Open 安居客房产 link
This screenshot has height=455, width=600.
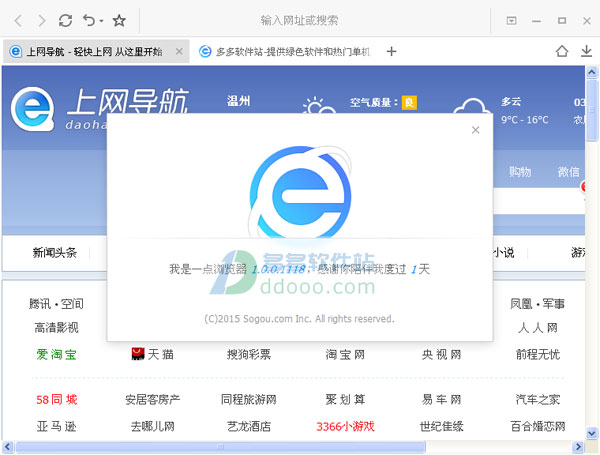[x=153, y=400]
